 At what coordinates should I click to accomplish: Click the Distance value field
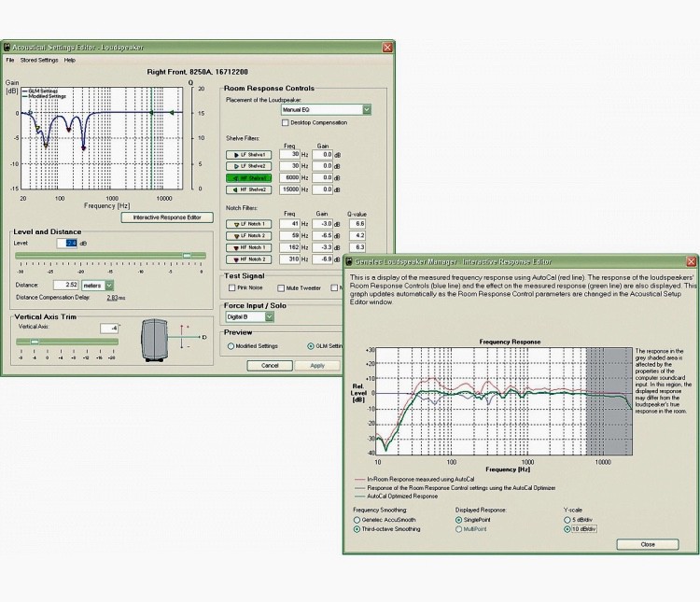tap(65, 285)
